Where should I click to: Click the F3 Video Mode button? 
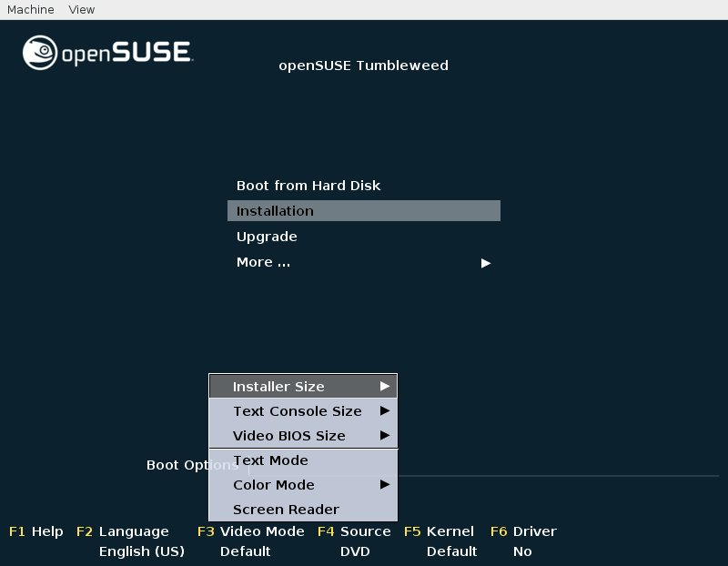251,531
